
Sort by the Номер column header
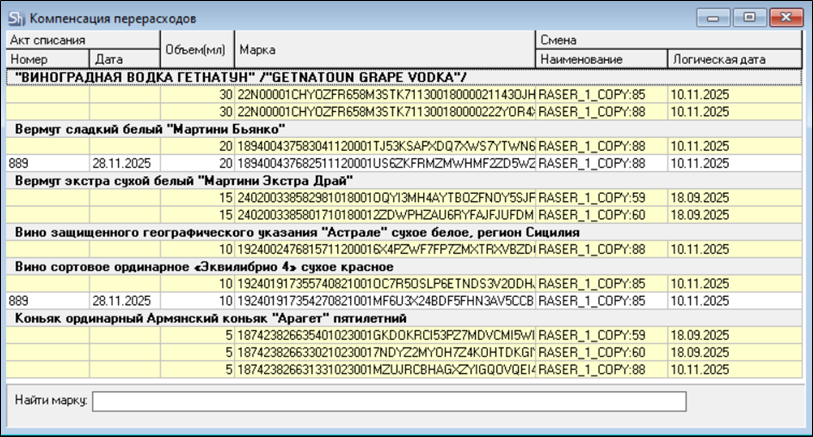(x=47, y=60)
